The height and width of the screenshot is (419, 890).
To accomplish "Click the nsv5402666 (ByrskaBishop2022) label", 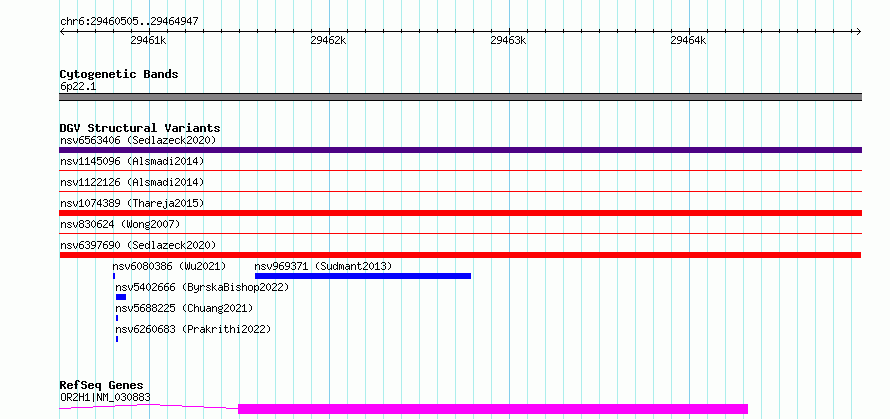I will tap(202, 287).
